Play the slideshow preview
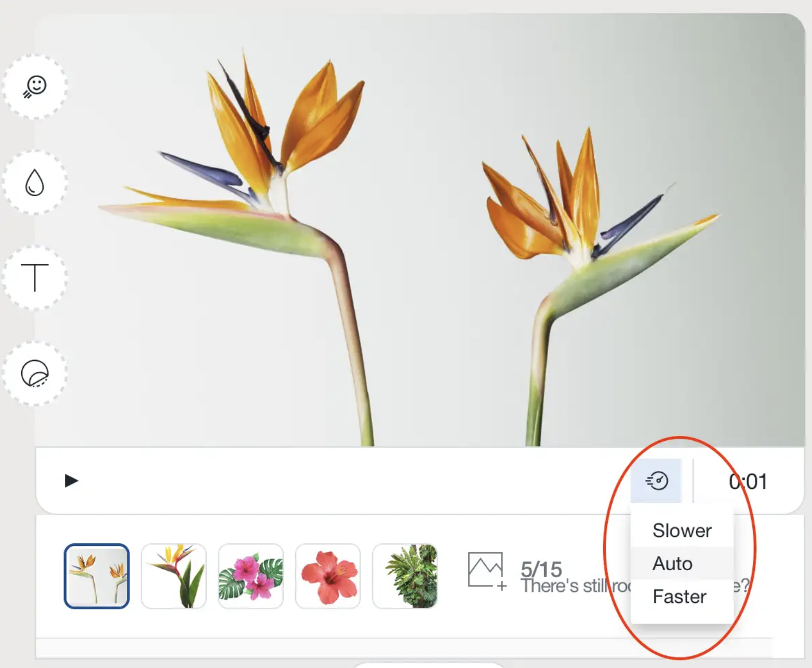This screenshot has width=812, height=668. pyautogui.click(x=71, y=480)
